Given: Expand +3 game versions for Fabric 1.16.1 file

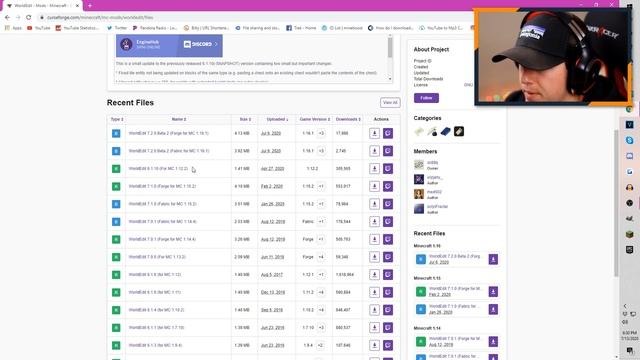Looking at the screenshot, I should tap(321, 151).
